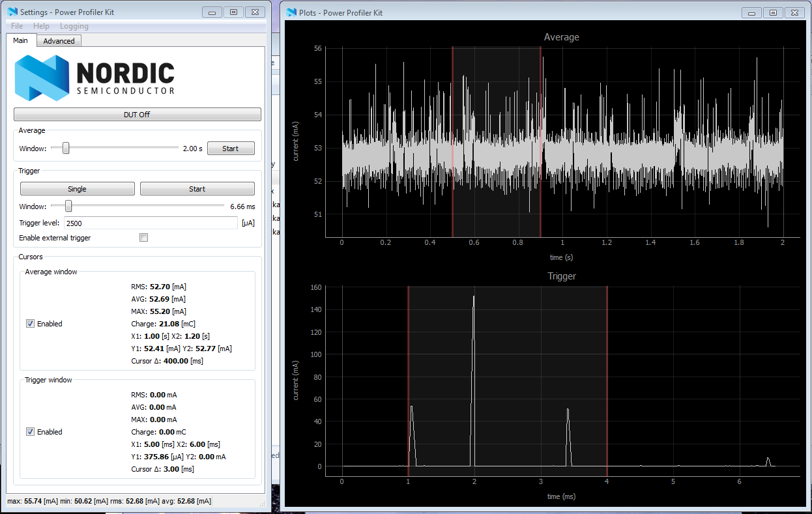Open the Help menu
Viewport: 812px width, 514px height.
pyautogui.click(x=41, y=26)
